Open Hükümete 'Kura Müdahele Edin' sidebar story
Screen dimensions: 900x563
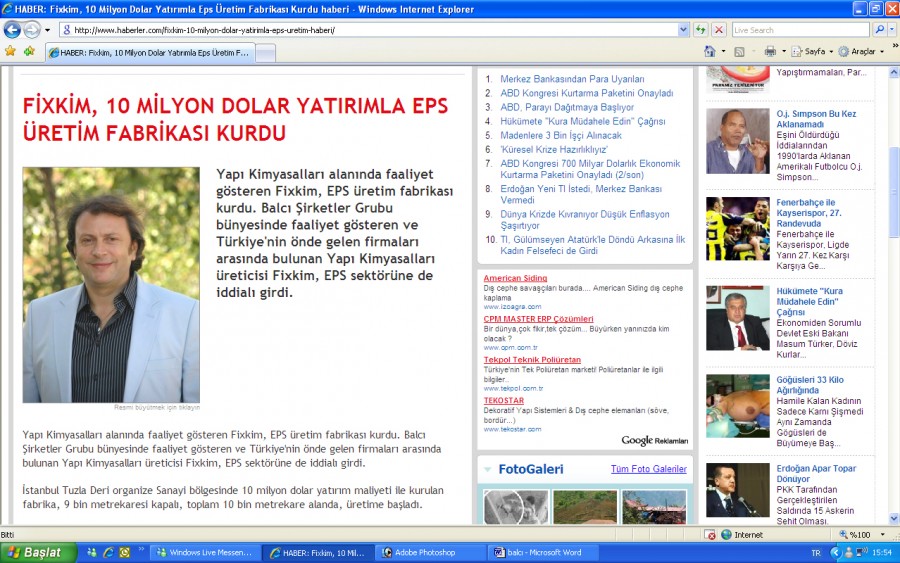809,301
